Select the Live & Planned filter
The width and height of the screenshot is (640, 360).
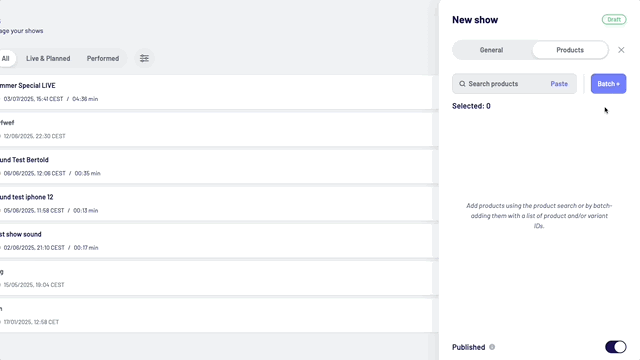(x=48, y=58)
